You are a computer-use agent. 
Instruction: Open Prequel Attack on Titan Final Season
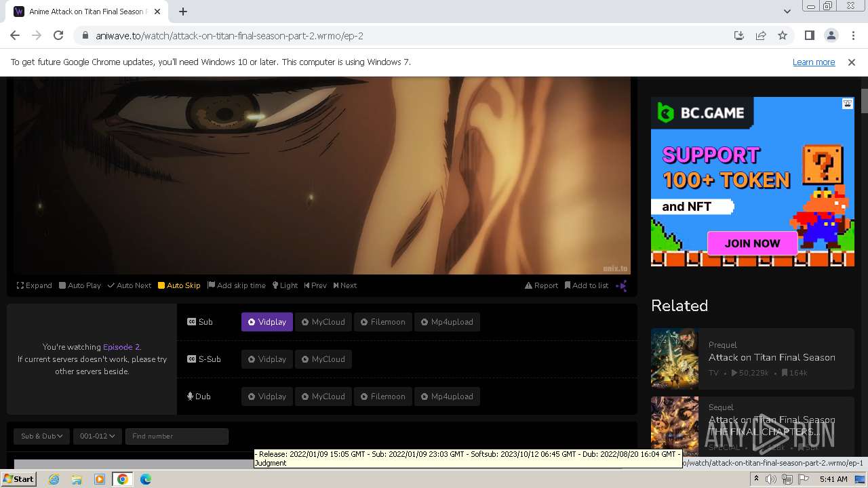pos(772,357)
